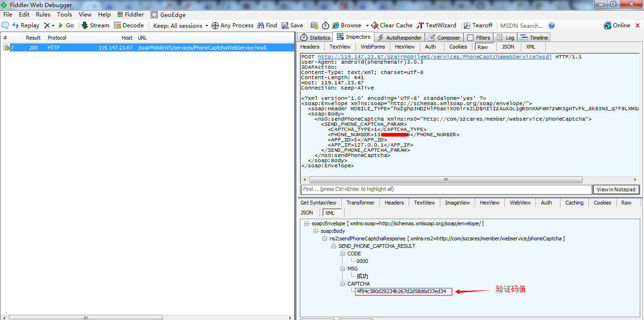Select session 7 in the list

pos(147,48)
